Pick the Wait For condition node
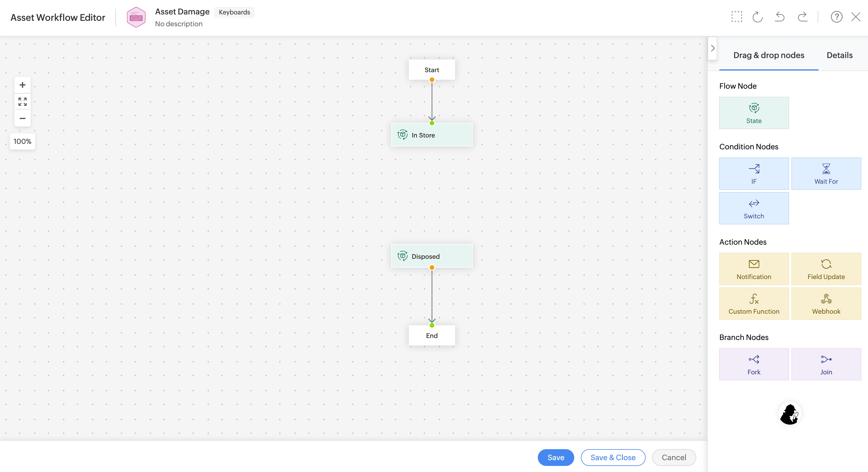 [x=826, y=173]
